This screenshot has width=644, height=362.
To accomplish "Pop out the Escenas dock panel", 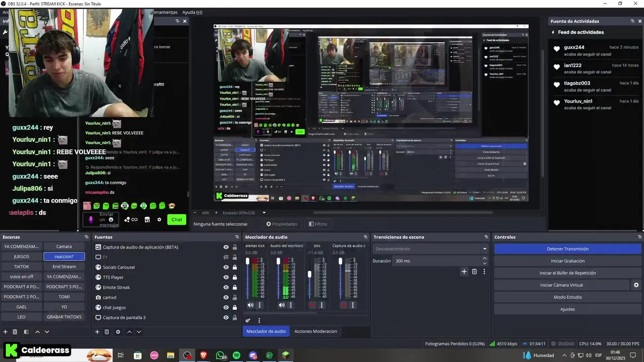I will coord(87,237).
